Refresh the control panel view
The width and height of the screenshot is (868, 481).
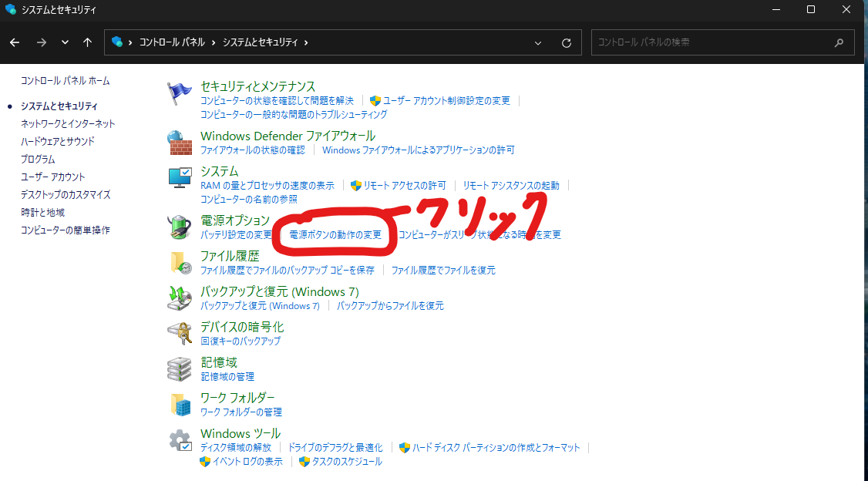(x=567, y=42)
